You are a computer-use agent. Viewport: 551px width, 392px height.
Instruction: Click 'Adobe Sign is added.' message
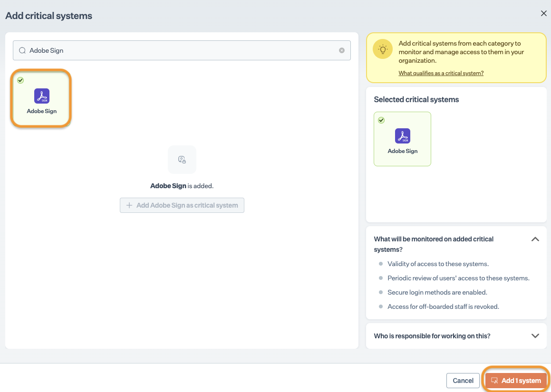coord(182,186)
